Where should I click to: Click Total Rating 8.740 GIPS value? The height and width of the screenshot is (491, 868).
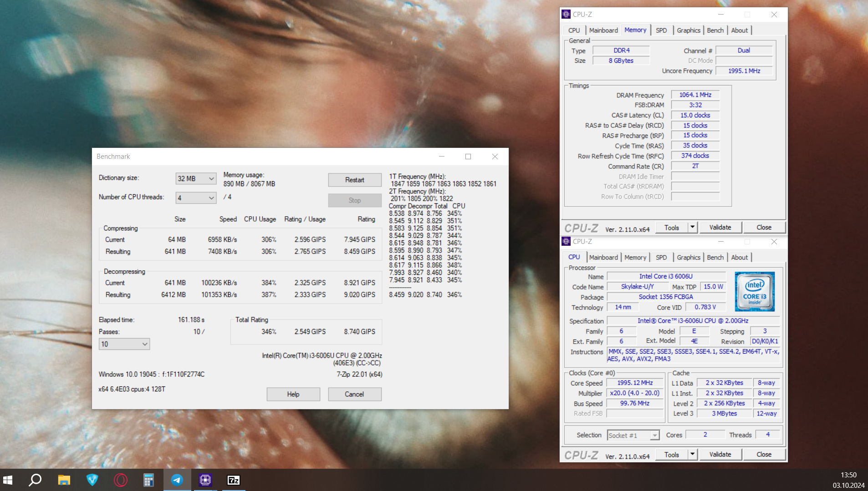360,332
